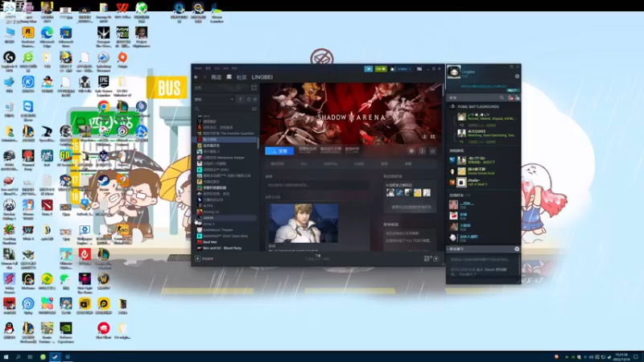The height and width of the screenshot is (362, 644).
Task: Click the blue 安装 install button
Action: point(279,151)
